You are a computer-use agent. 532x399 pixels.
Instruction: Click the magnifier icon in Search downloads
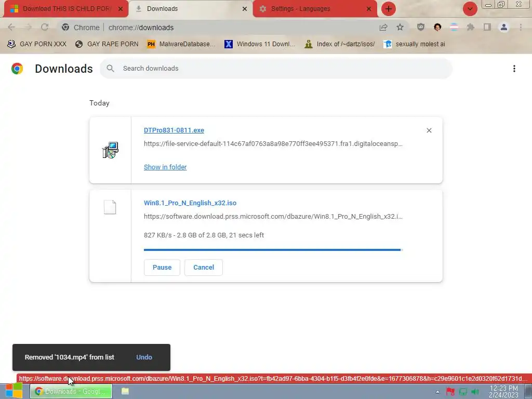(110, 69)
